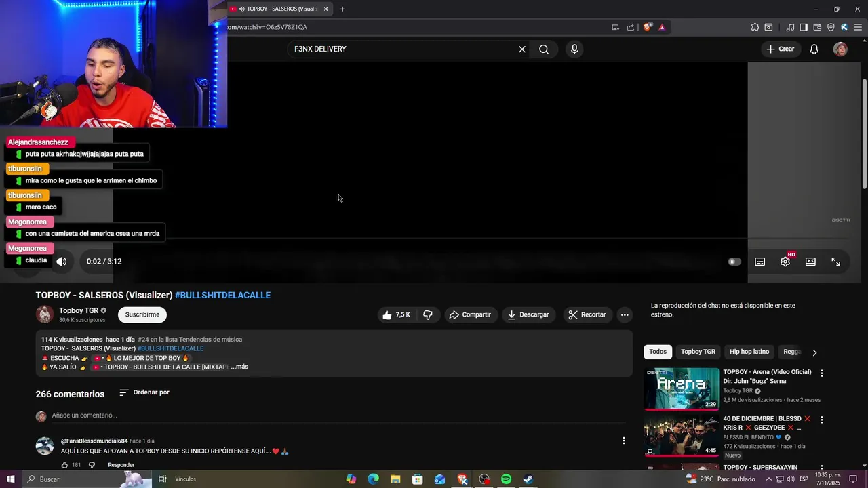The height and width of the screenshot is (488, 868).
Task: Toggle the autoplay switch in the player
Action: tap(734, 262)
